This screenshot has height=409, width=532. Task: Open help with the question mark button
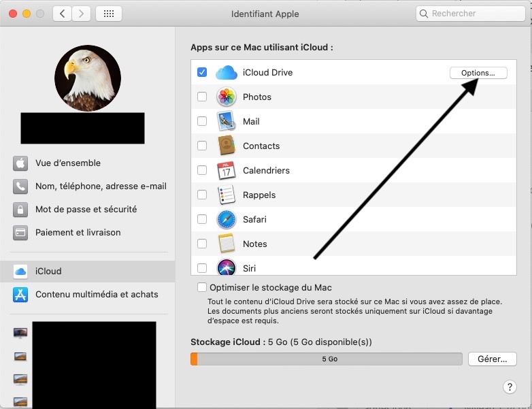[x=510, y=387]
